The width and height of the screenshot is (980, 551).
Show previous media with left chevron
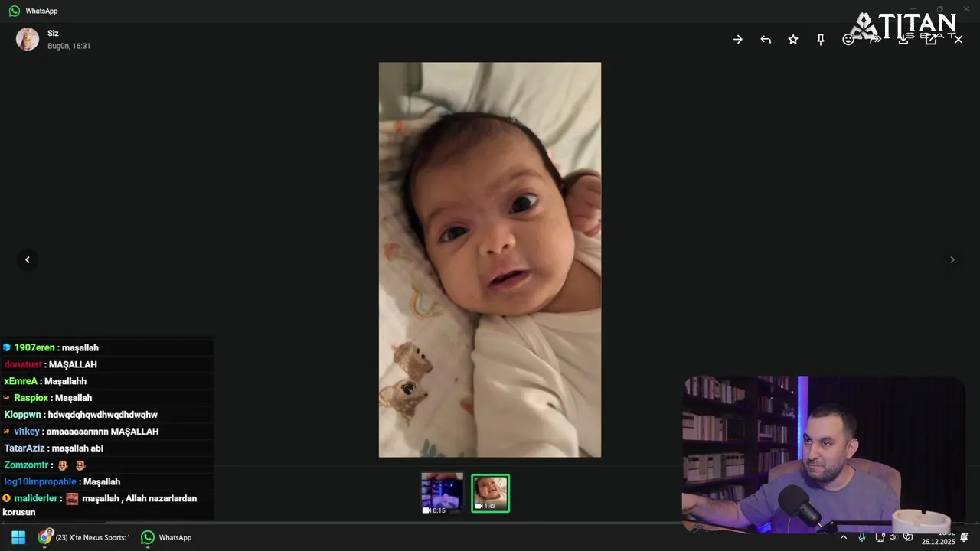28,260
